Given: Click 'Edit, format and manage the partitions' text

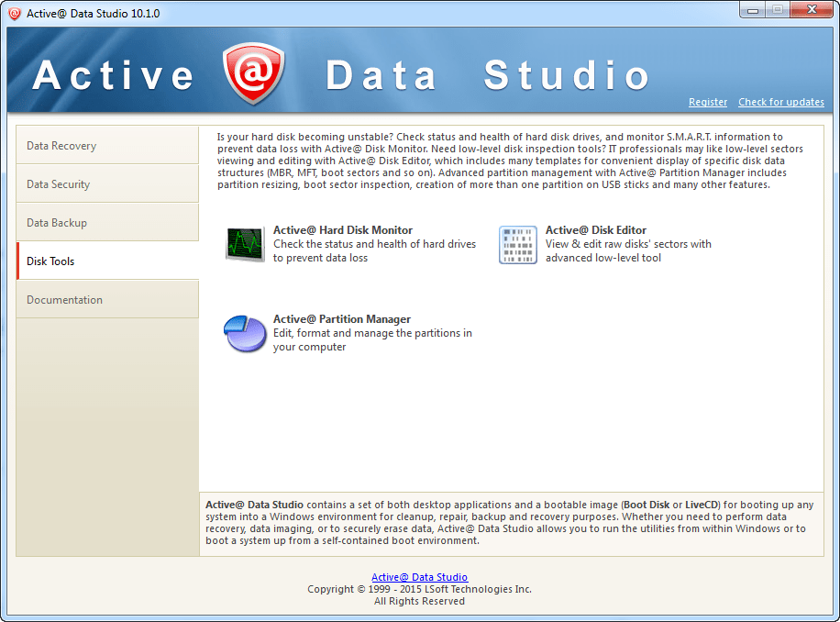Looking at the screenshot, I should pyautogui.click(x=372, y=339).
